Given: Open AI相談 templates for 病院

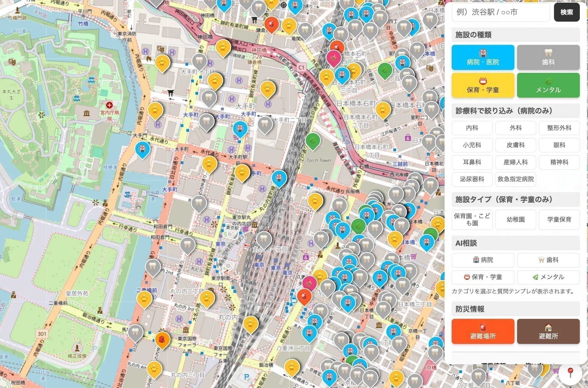Looking at the screenshot, I should (x=483, y=260).
